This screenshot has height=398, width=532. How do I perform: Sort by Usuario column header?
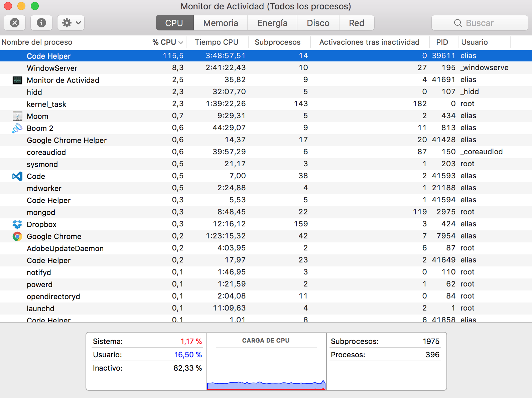point(484,42)
